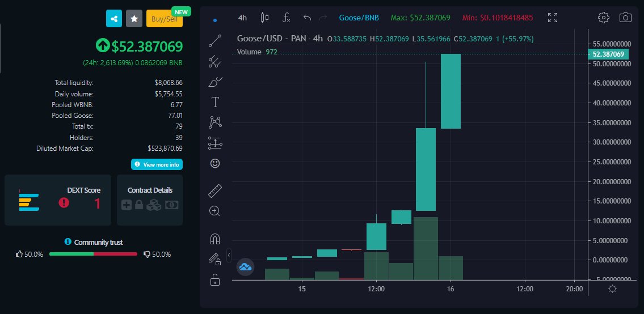Select the zoom in tool
This screenshot has height=314, width=644.
215,211
